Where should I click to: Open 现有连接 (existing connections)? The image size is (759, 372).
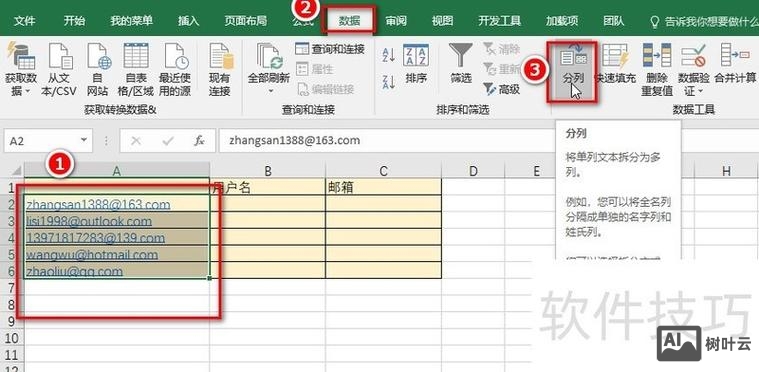221,70
